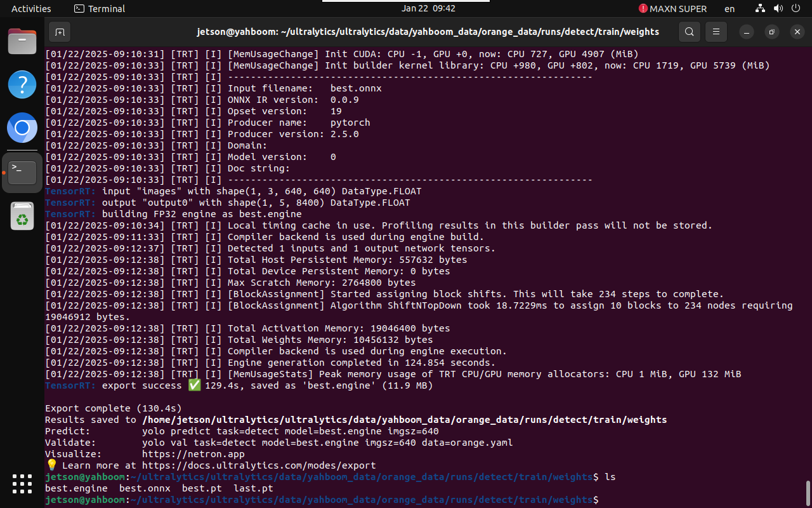
Task: Click the 'Input filename: best.onnx' line
Action: 213,88
